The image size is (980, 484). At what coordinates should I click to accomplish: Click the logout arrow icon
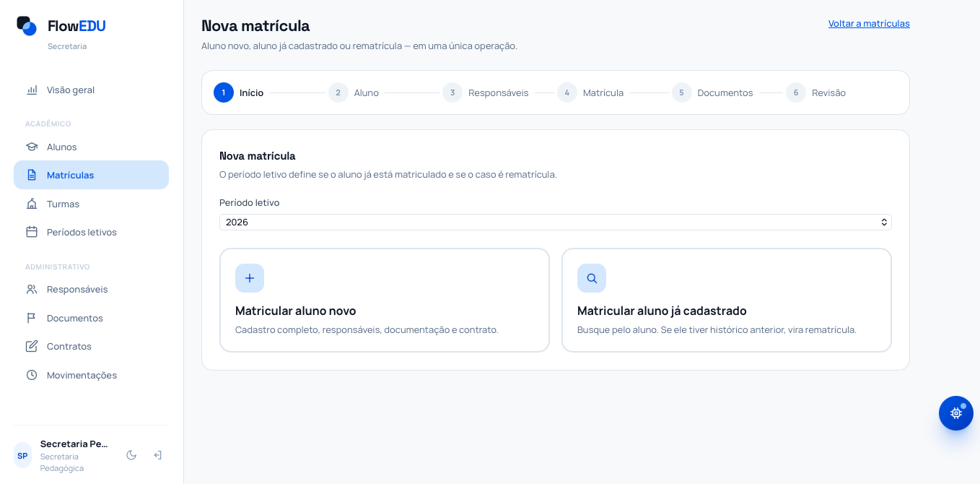157,455
